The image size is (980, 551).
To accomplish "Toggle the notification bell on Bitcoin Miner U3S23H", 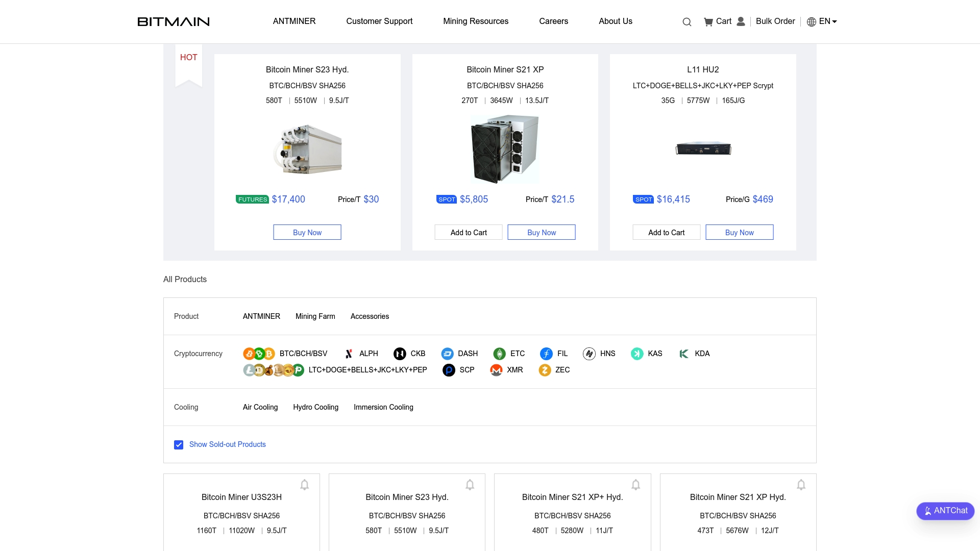I will 304,485.
